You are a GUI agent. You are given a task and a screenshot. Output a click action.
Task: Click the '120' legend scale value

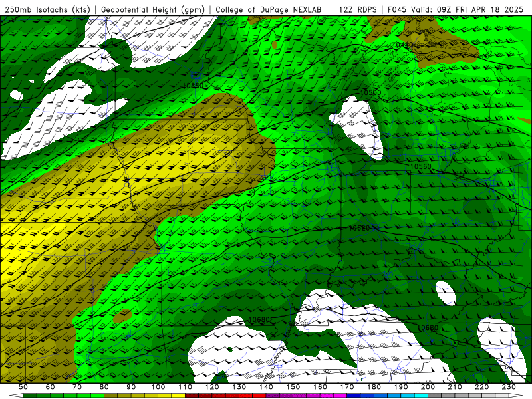coord(212,387)
